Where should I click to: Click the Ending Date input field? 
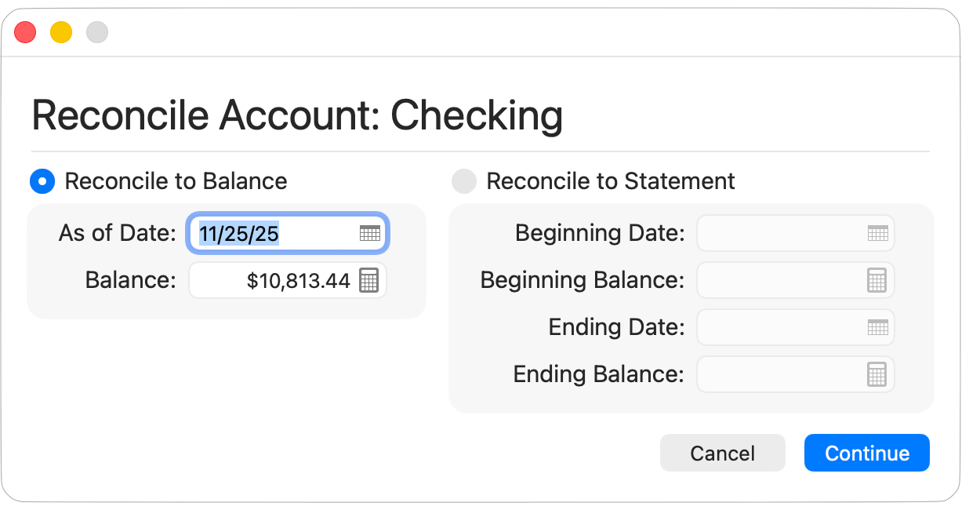tap(780, 327)
